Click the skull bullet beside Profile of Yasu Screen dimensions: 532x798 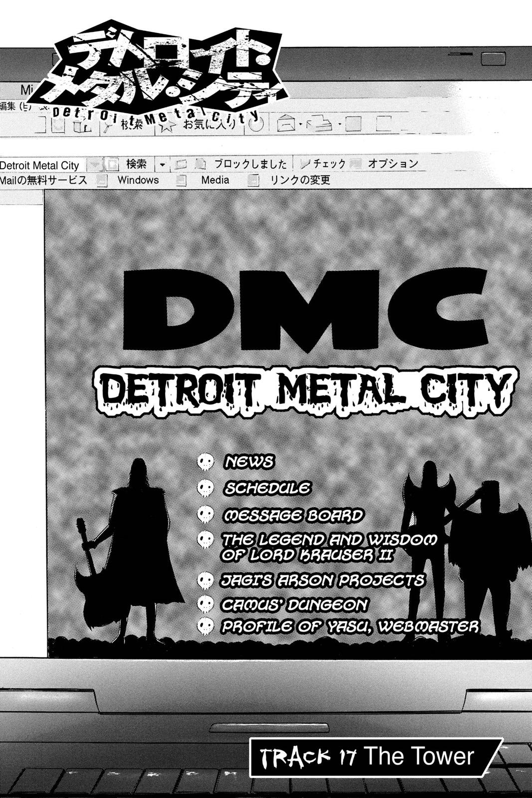205,626
